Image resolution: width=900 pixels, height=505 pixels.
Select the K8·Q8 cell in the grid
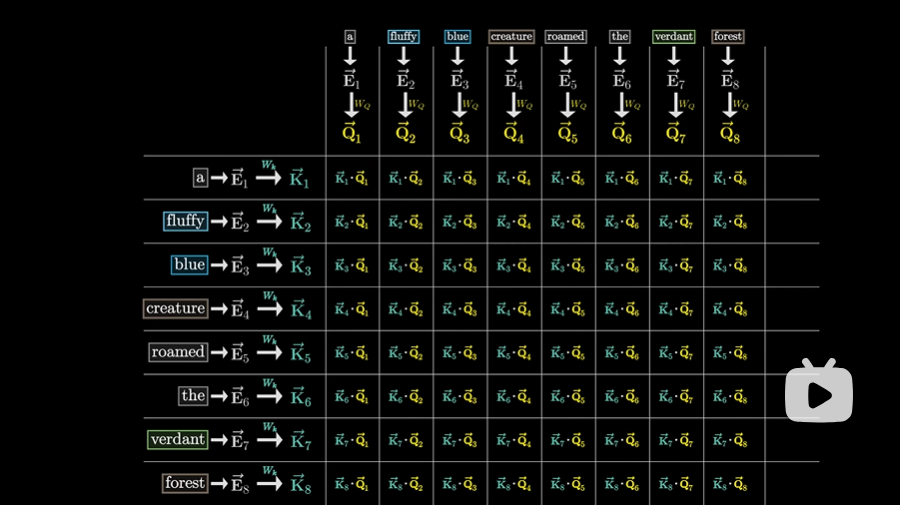(730, 484)
